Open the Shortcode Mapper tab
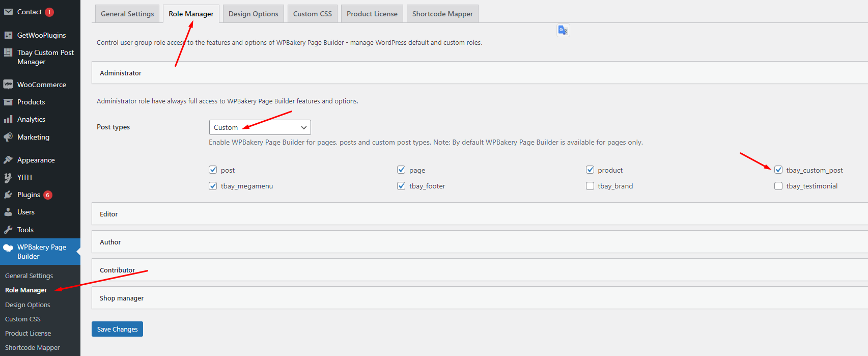 point(442,14)
